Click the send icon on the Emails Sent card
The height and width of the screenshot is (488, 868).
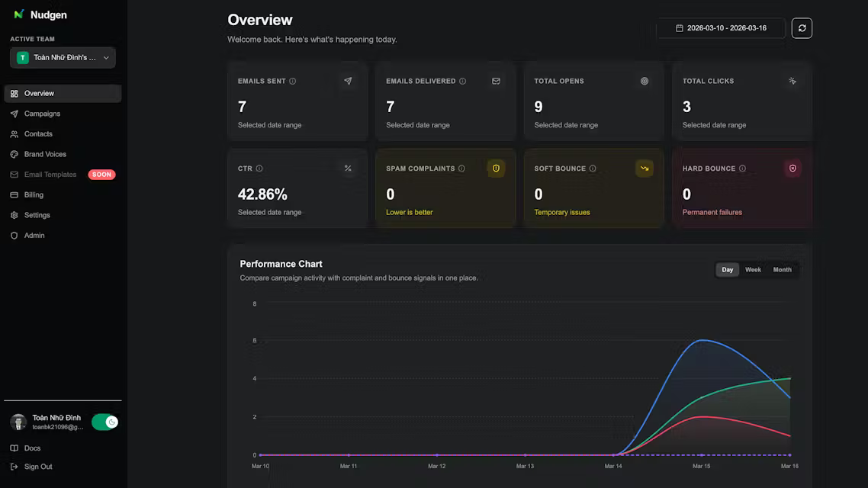(x=348, y=80)
